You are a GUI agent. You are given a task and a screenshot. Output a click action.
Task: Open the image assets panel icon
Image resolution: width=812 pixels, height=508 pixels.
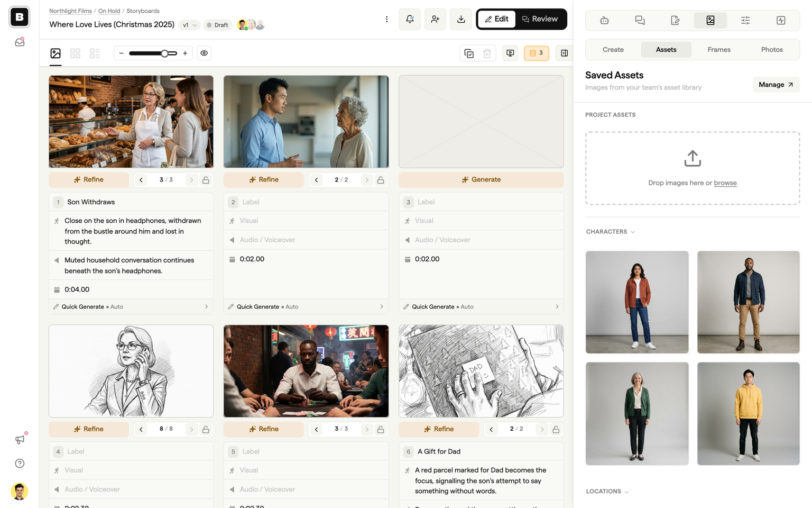tap(710, 20)
